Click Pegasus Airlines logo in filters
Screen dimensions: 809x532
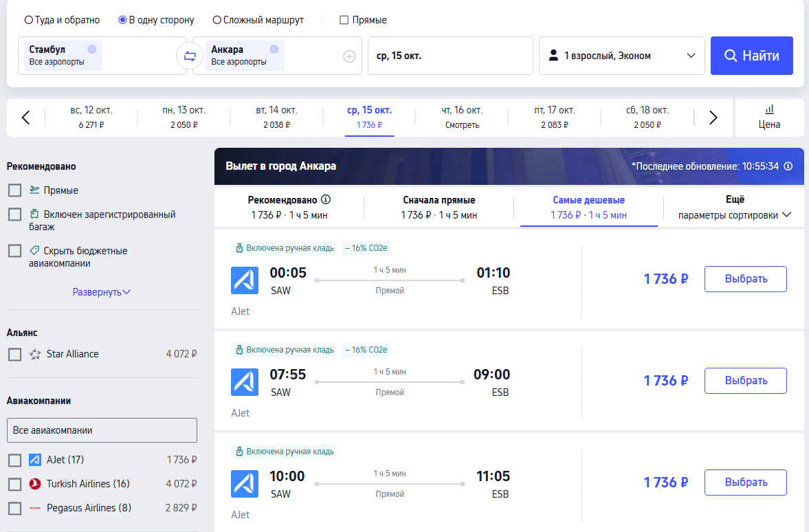point(35,508)
